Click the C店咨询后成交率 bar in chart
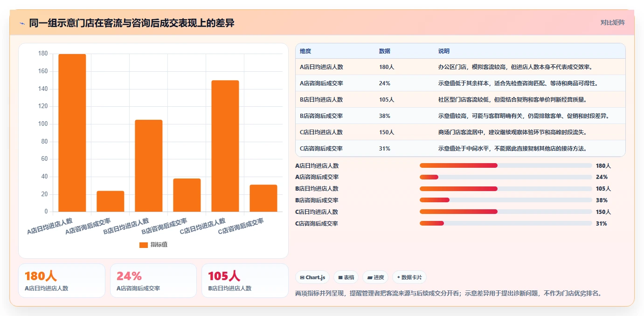The height and width of the screenshot is (316, 644). (x=263, y=198)
